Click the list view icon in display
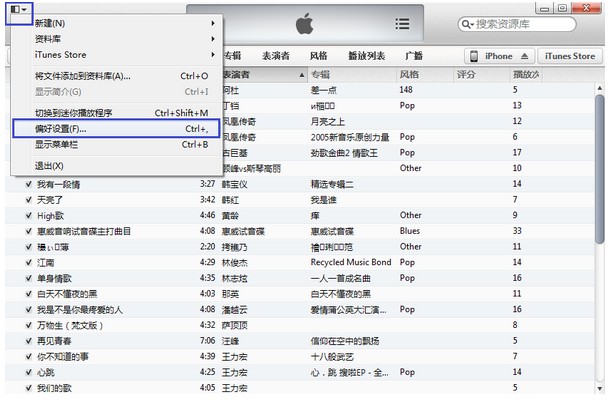 tap(402, 24)
